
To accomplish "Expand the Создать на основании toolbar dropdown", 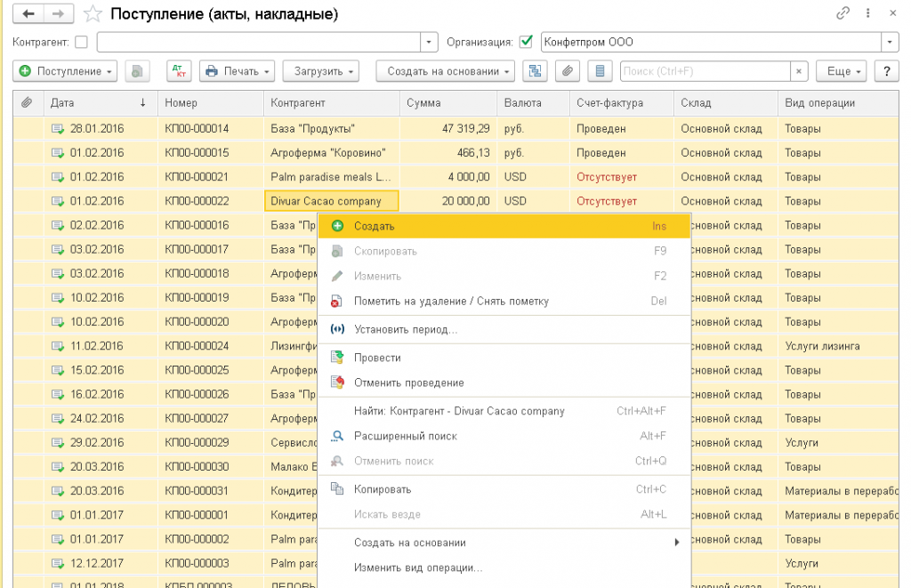I will tap(445, 71).
